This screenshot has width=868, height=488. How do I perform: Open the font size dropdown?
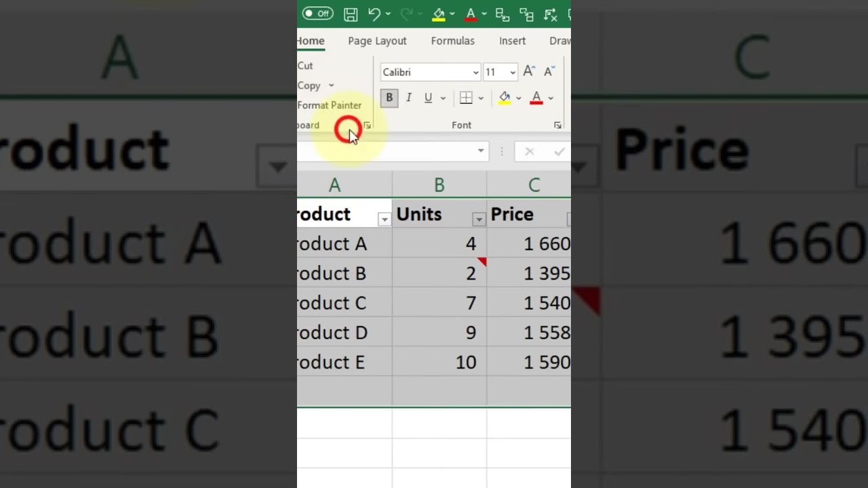[512, 73]
